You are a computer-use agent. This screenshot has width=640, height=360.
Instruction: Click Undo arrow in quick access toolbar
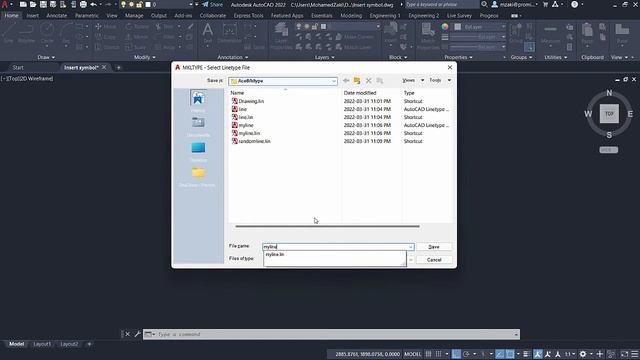tap(93, 4)
